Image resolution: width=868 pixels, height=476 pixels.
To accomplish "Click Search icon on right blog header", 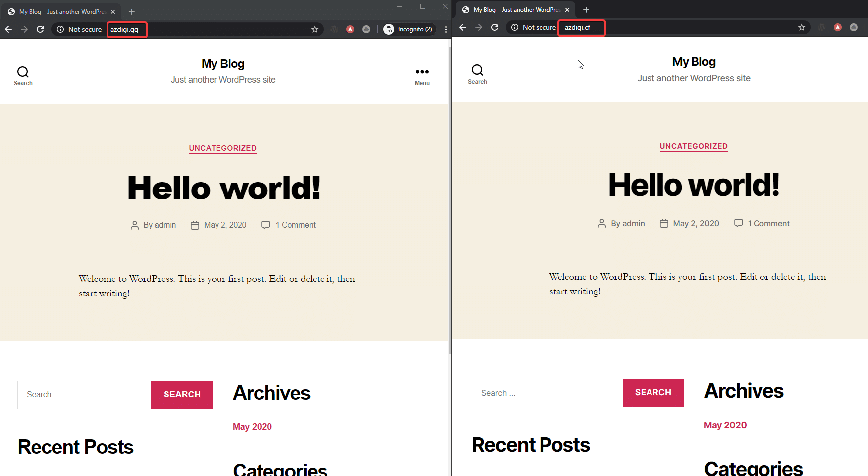I will point(477,74).
